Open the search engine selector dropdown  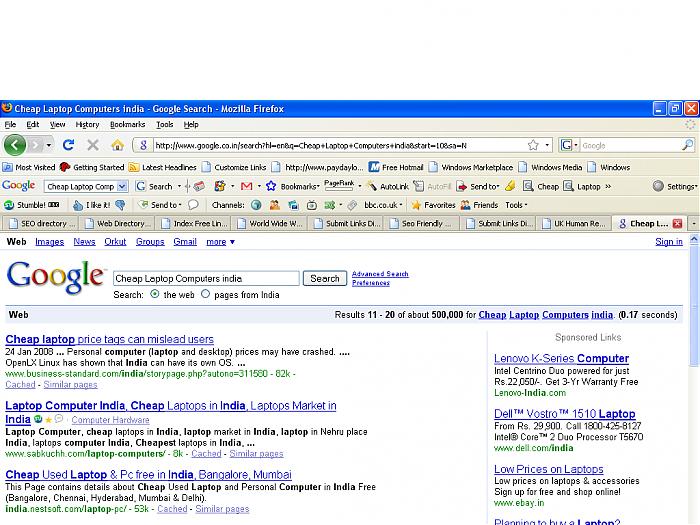tap(576, 145)
